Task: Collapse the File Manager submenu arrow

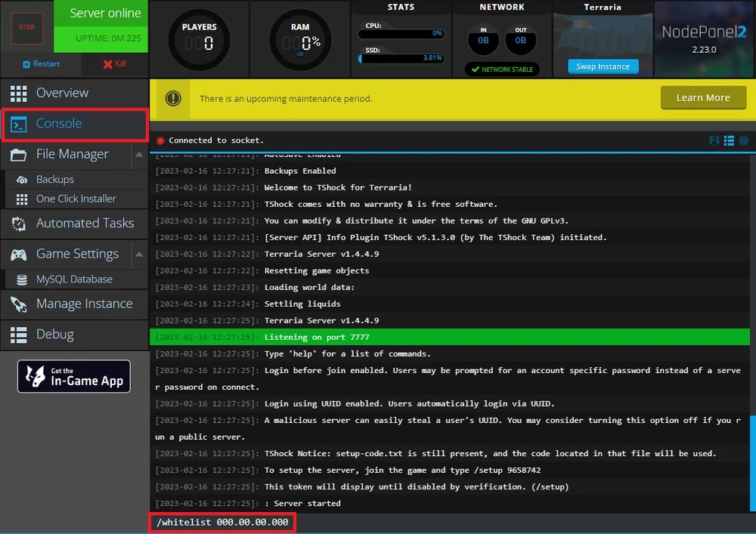Action: (139, 155)
